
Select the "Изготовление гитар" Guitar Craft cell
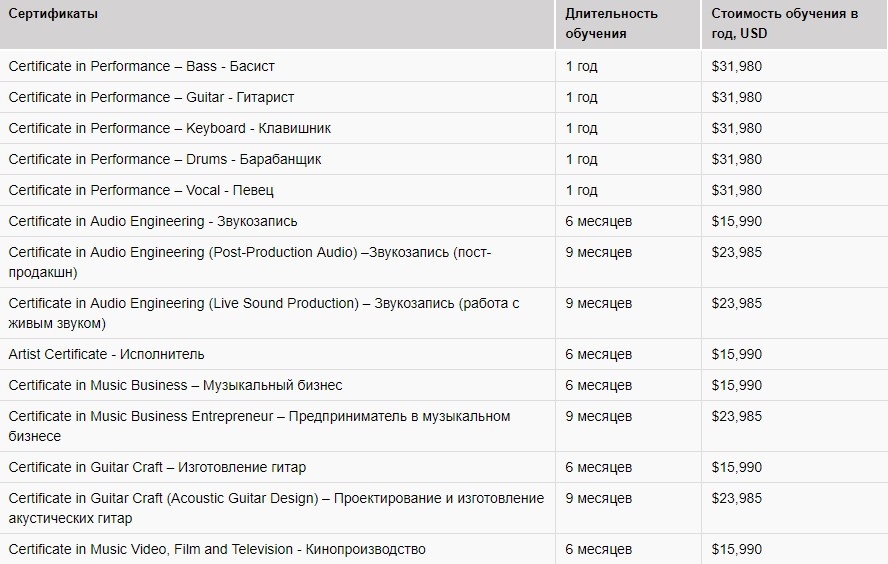(157, 467)
